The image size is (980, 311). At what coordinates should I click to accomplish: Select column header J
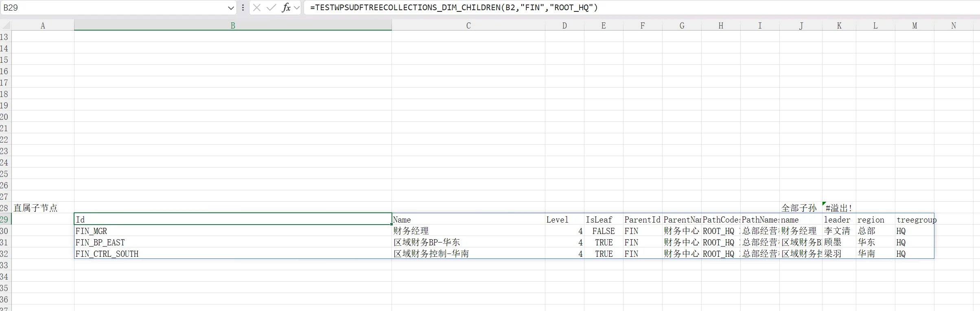pos(801,25)
